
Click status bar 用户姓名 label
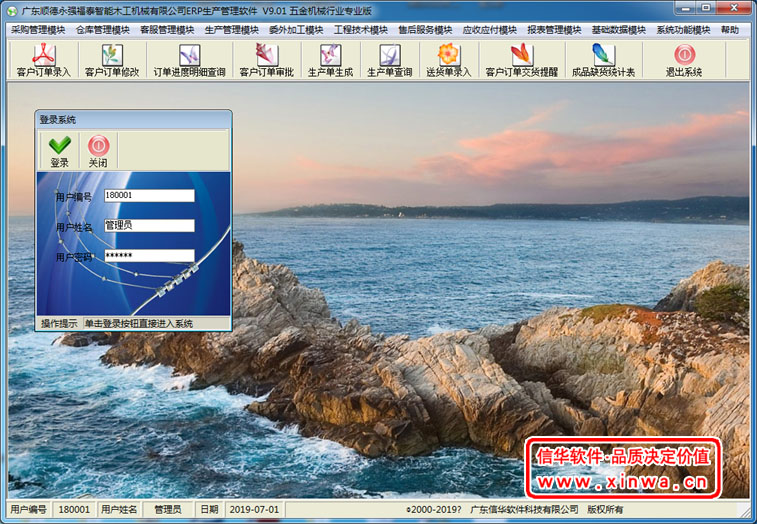point(119,510)
